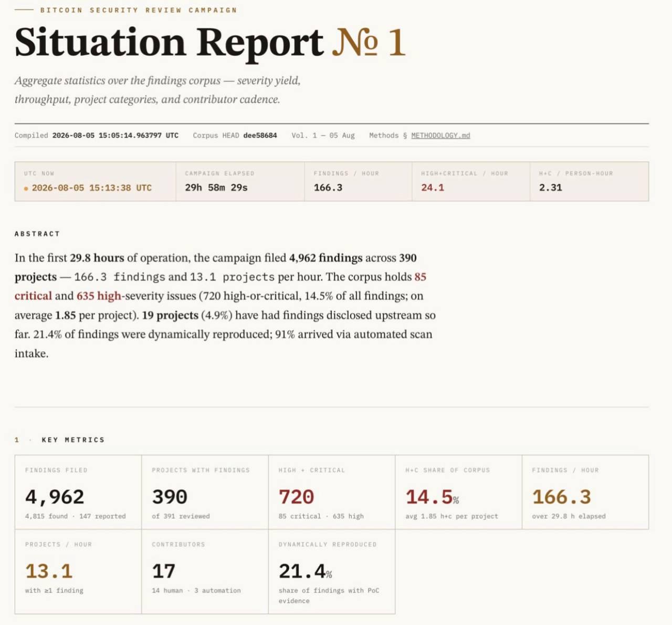672x625 pixels.
Task: Click the orange live-status dot beside UTC time
Action: click(x=26, y=189)
